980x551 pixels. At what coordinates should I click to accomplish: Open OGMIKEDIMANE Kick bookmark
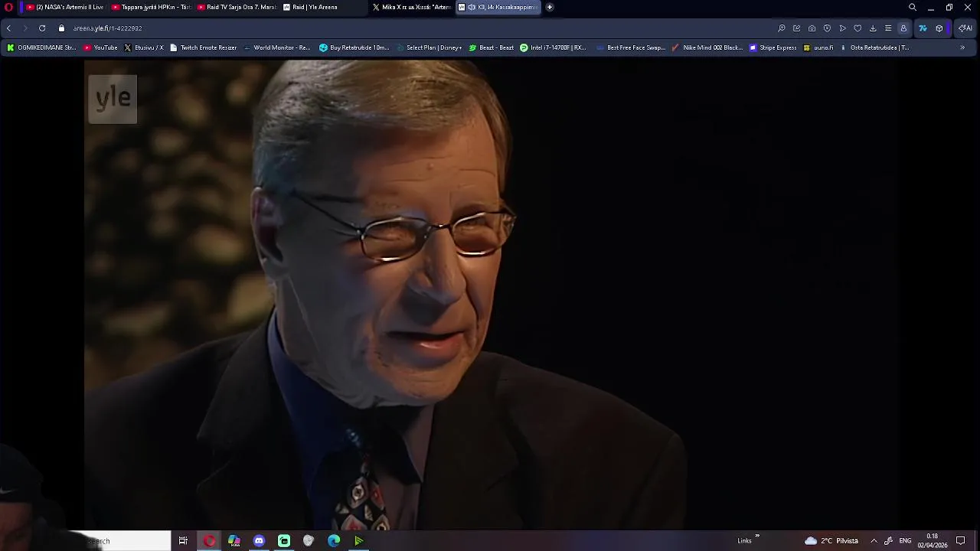pyautogui.click(x=41, y=47)
